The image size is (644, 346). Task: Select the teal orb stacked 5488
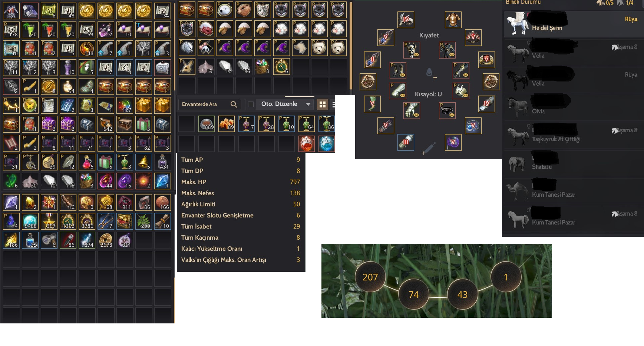pyautogui.click(x=30, y=221)
